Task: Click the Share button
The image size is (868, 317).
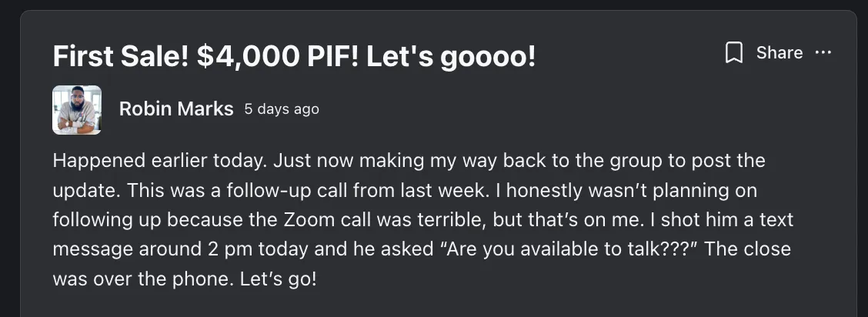Action: [779, 53]
